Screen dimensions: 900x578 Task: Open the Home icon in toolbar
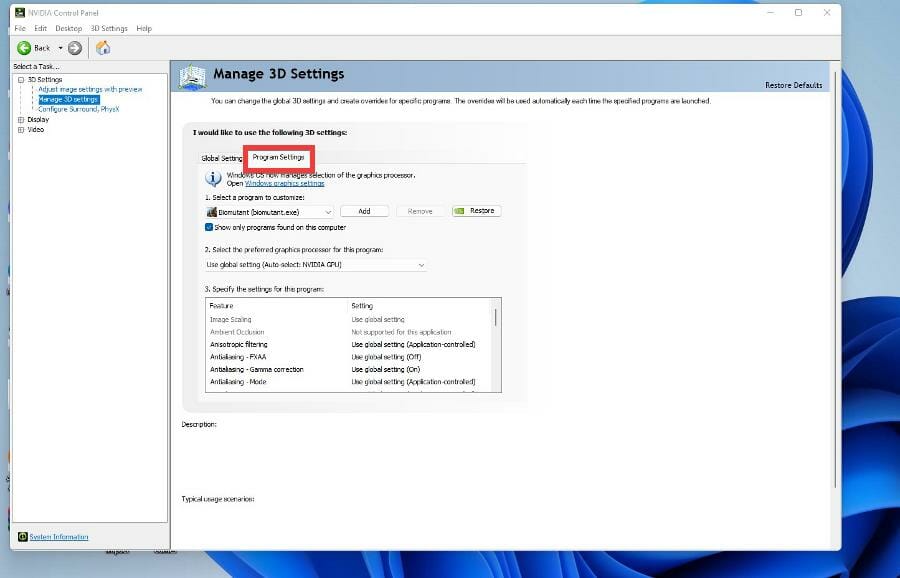pyautogui.click(x=103, y=48)
